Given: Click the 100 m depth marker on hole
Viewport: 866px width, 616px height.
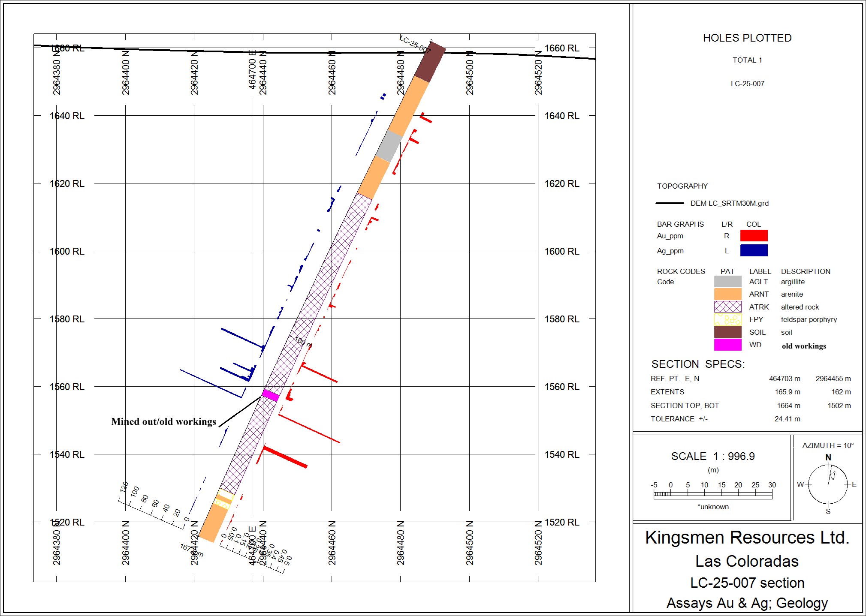Looking at the screenshot, I should 303,342.
